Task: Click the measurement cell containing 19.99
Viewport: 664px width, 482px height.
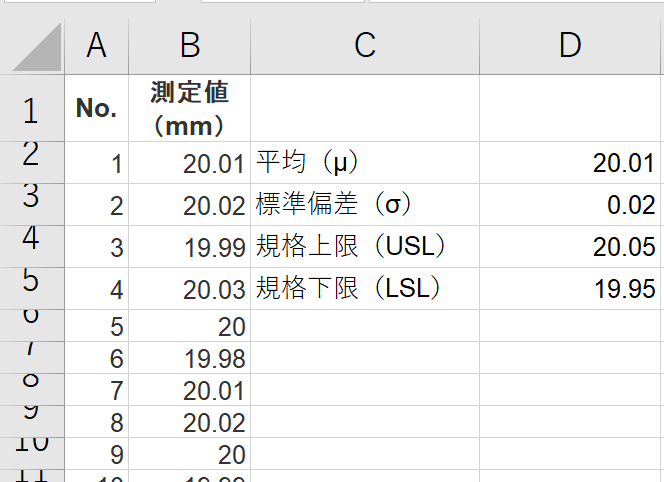Action: click(x=190, y=247)
